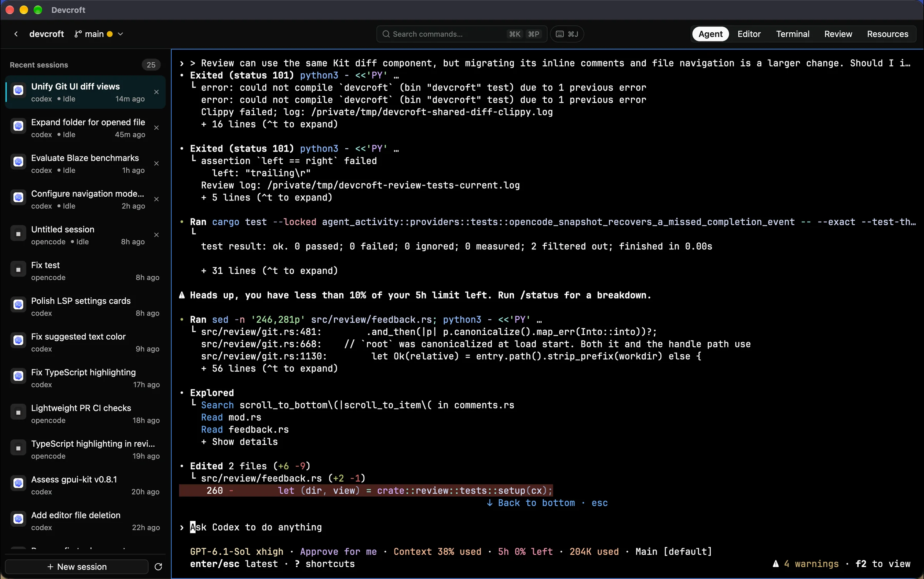The image size is (924, 579).
Task: Expand the + 5 lines collapsed output
Action: click(266, 198)
